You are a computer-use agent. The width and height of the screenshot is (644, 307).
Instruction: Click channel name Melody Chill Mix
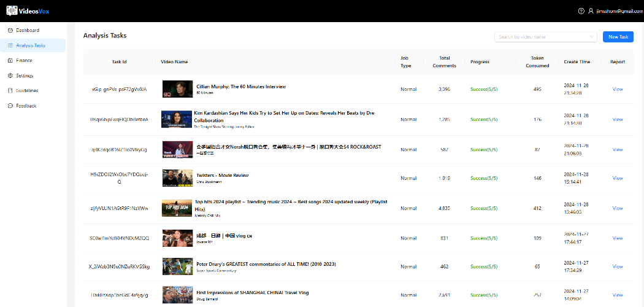pyautogui.click(x=207, y=216)
